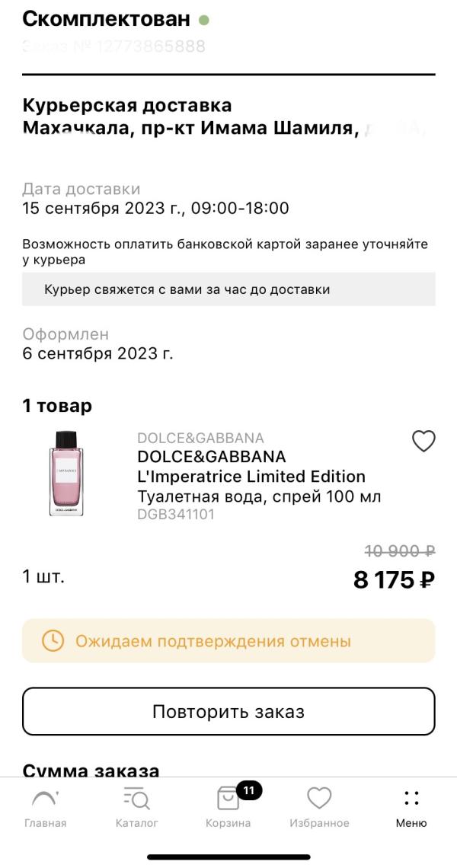Tap the Ожидаем подтверждения отмены banner

228,641
